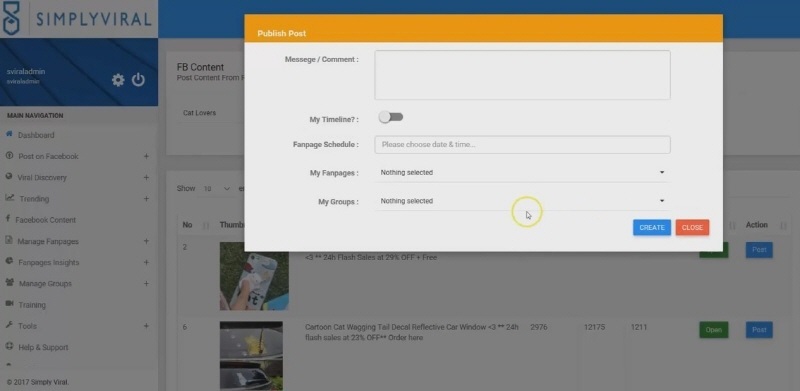Open the My Groups dropdown
Screen dimensions: 800x391
coord(522,201)
